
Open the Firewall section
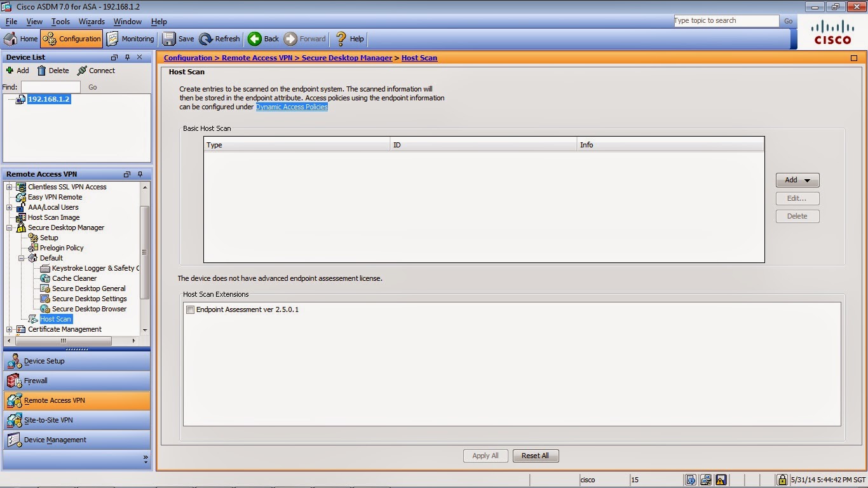click(77, 381)
